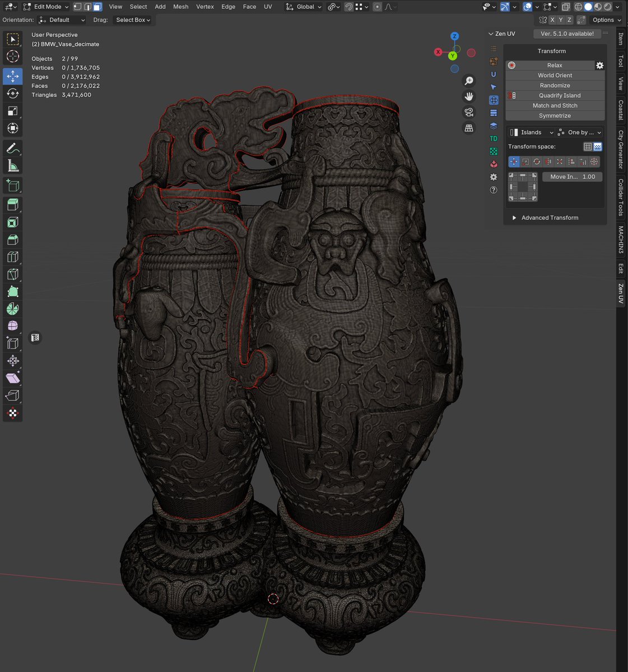Open the UV menu
The height and width of the screenshot is (672, 628).
(x=268, y=7)
